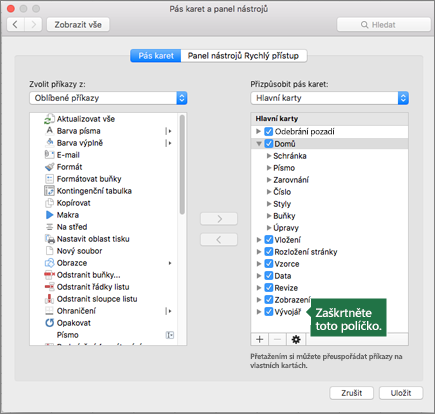Expand the Číslo group
Image resolution: width=435 pixels, height=414 pixels.
[269, 192]
